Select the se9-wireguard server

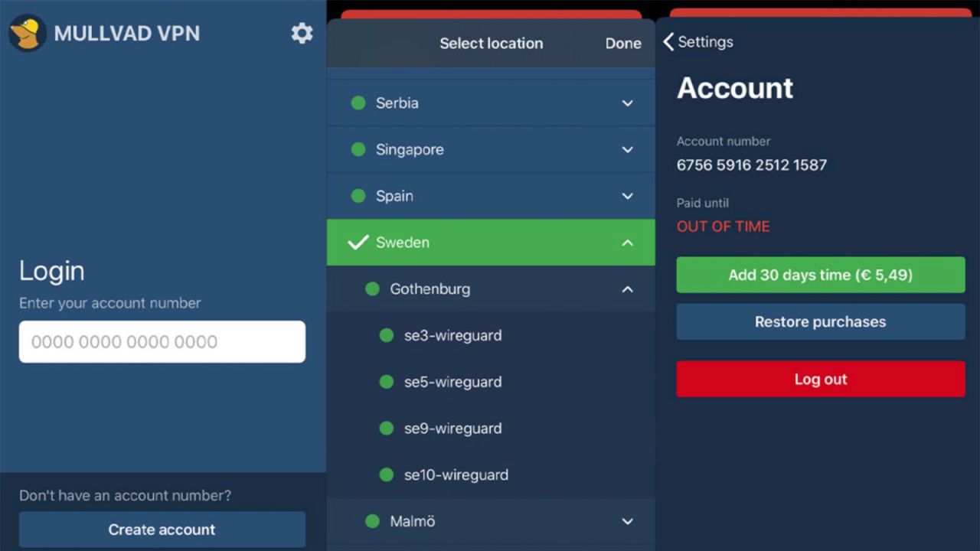pyautogui.click(x=491, y=429)
